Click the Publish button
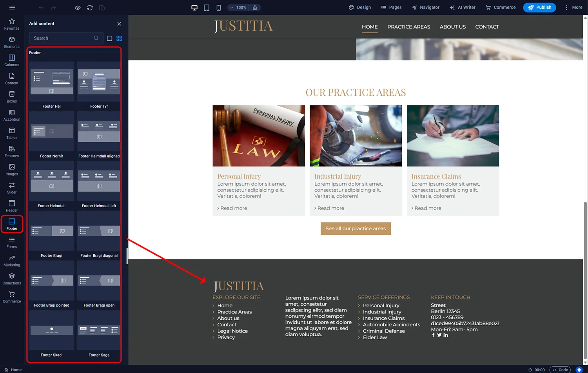 click(x=539, y=7)
